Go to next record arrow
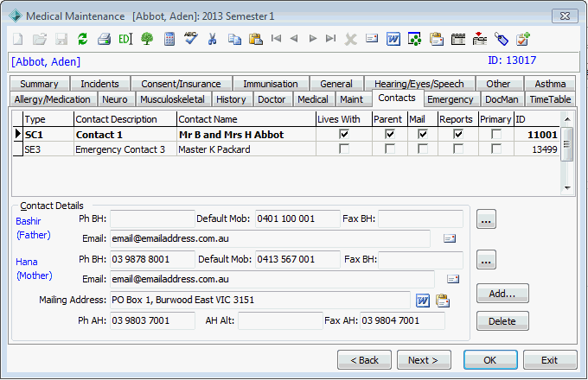This screenshot has height=380, width=588. click(x=312, y=38)
